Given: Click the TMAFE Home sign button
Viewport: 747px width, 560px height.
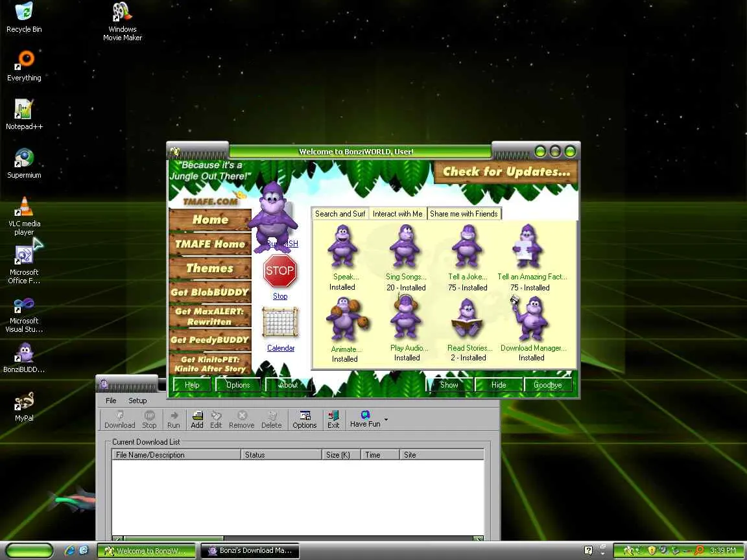Looking at the screenshot, I should point(210,244).
